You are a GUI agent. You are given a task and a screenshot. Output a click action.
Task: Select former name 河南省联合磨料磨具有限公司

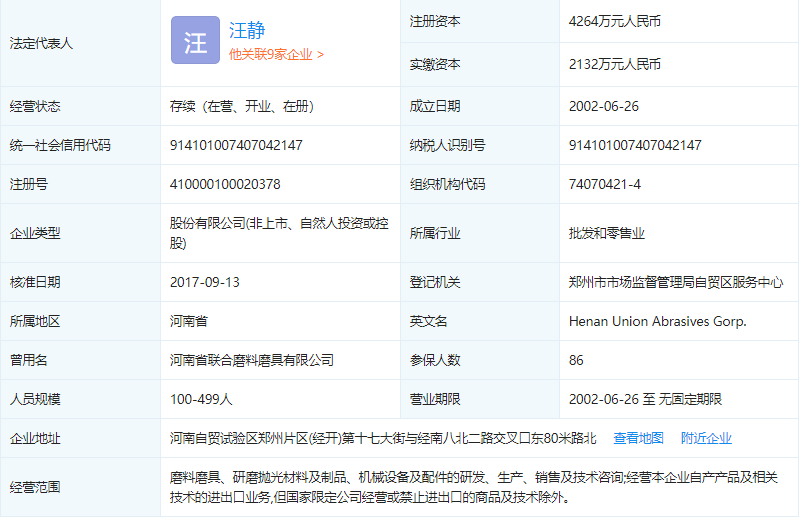pos(252,360)
